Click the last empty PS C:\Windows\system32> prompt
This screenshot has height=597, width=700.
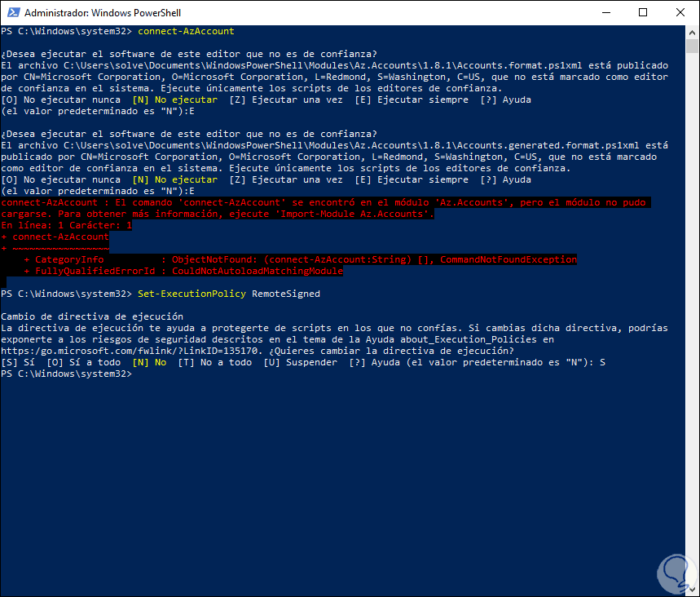67,374
